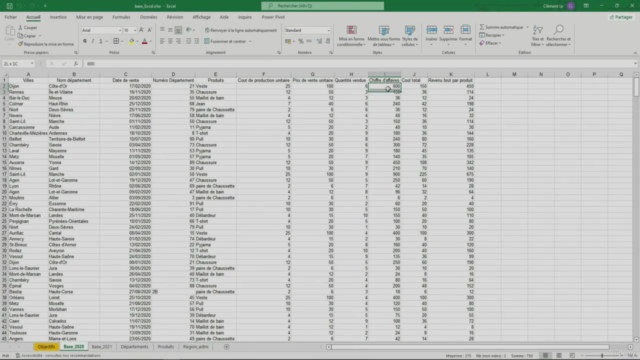Image resolution: width=640 pixels, height=360 pixels.
Task: Open Mise en forme conditionnelle
Action: [351, 36]
